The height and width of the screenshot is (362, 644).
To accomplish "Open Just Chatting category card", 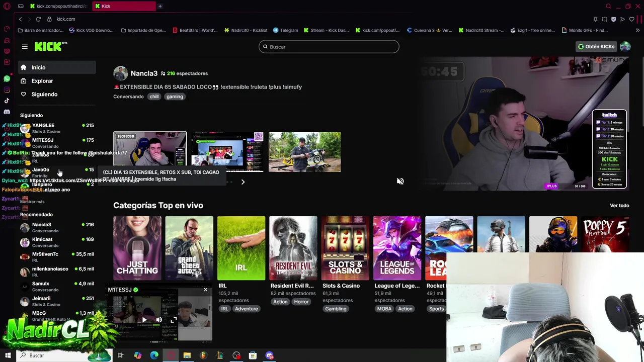I will pyautogui.click(x=137, y=248).
